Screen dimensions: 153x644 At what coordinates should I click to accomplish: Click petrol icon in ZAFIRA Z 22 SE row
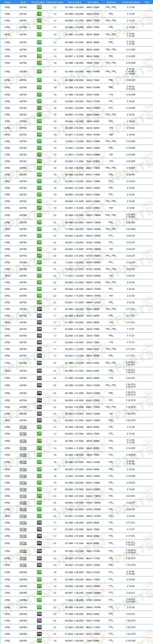39,607
